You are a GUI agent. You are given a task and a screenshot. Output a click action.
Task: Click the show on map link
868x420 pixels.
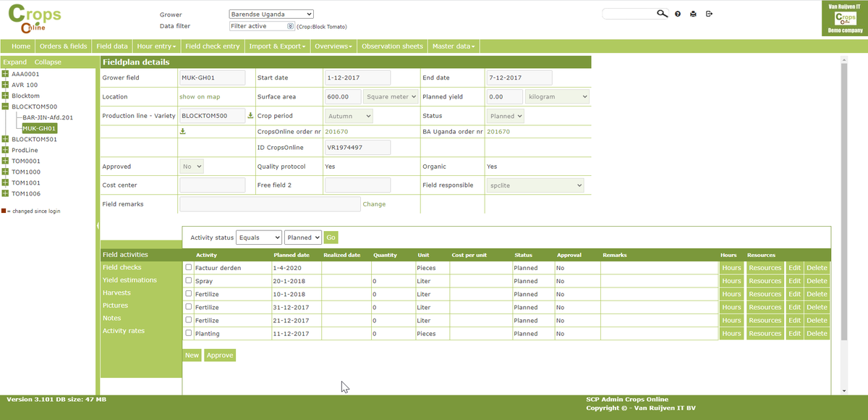pyautogui.click(x=200, y=96)
